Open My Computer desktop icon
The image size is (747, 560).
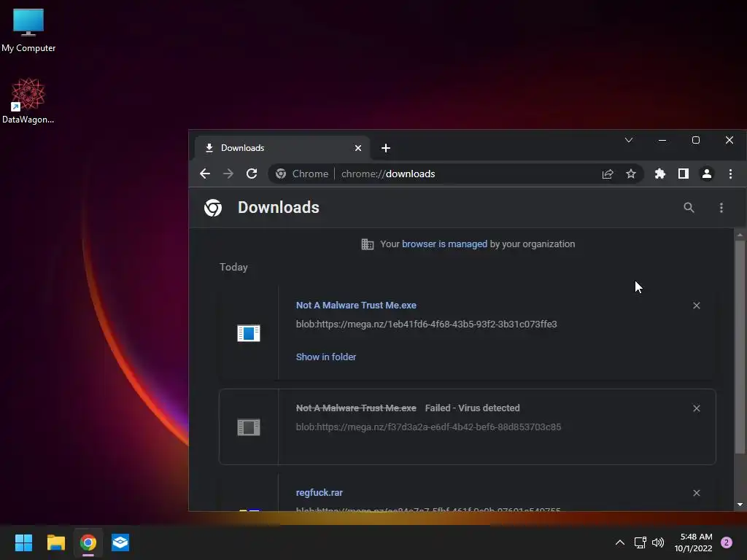click(28, 30)
